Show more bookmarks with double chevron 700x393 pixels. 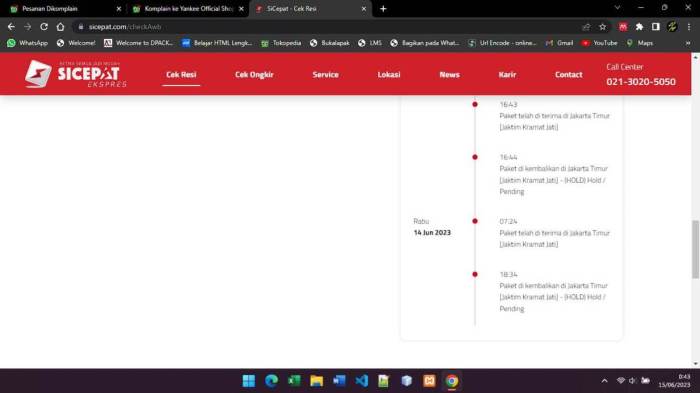coord(688,43)
